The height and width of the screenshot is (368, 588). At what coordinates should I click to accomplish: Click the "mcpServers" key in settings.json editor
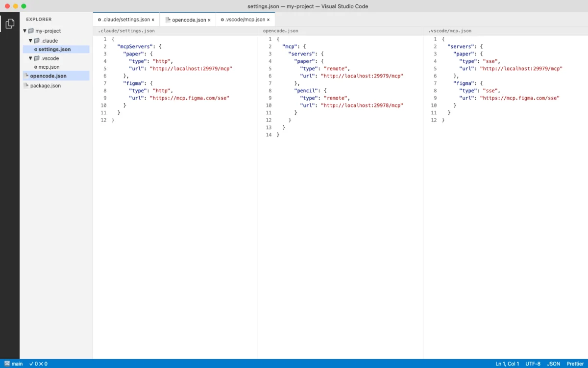[136, 47]
